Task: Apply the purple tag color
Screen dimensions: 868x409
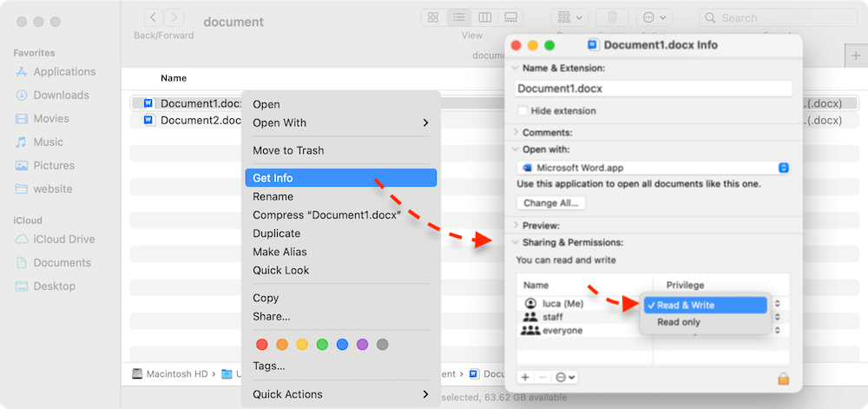Action: pos(362,345)
